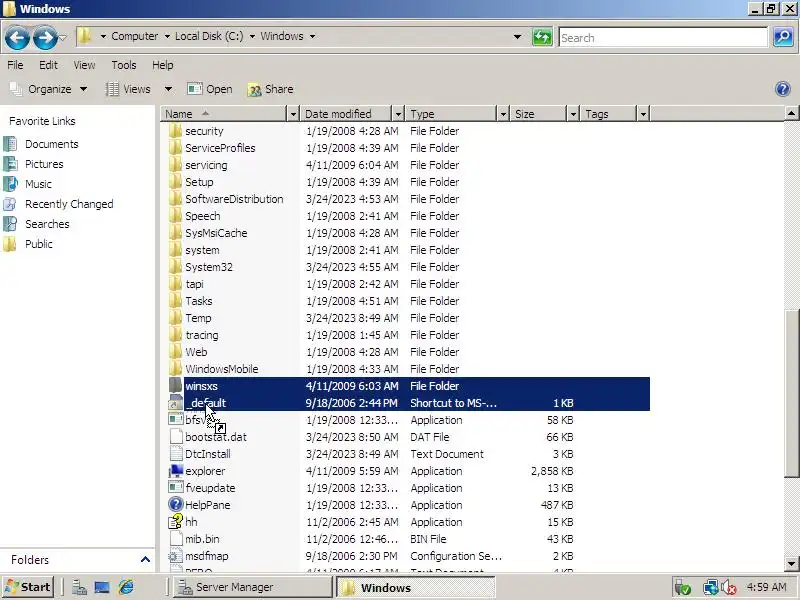Select the Temp folder
Viewport: 800px width, 600px height.
click(198, 318)
